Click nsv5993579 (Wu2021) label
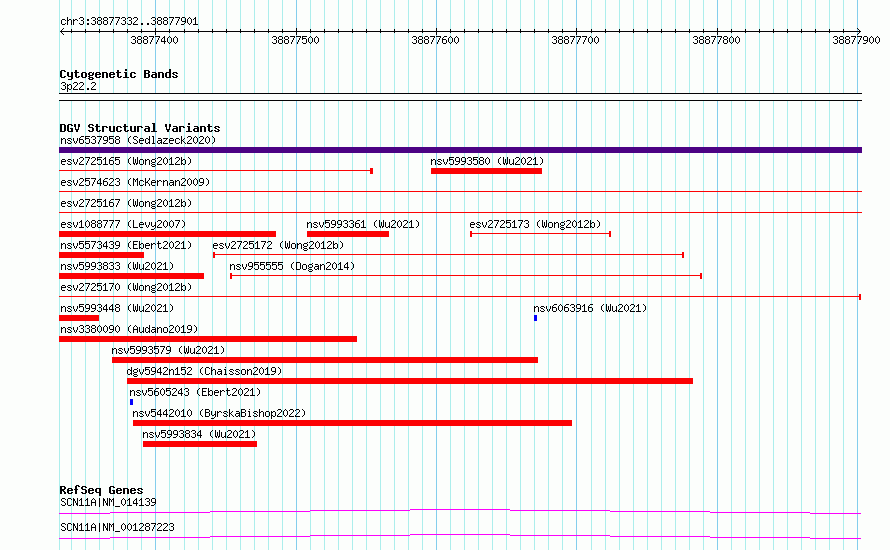 pyautogui.click(x=168, y=350)
